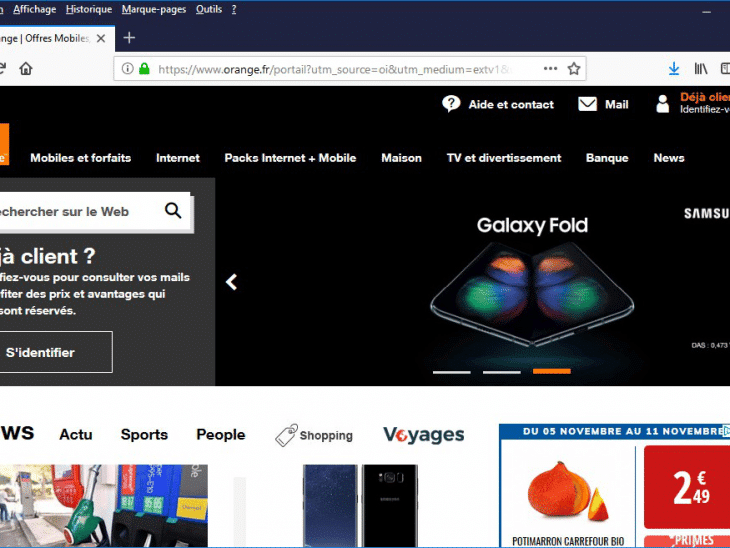Open TV et divertissement section
The height and width of the screenshot is (548, 730).
504,158
